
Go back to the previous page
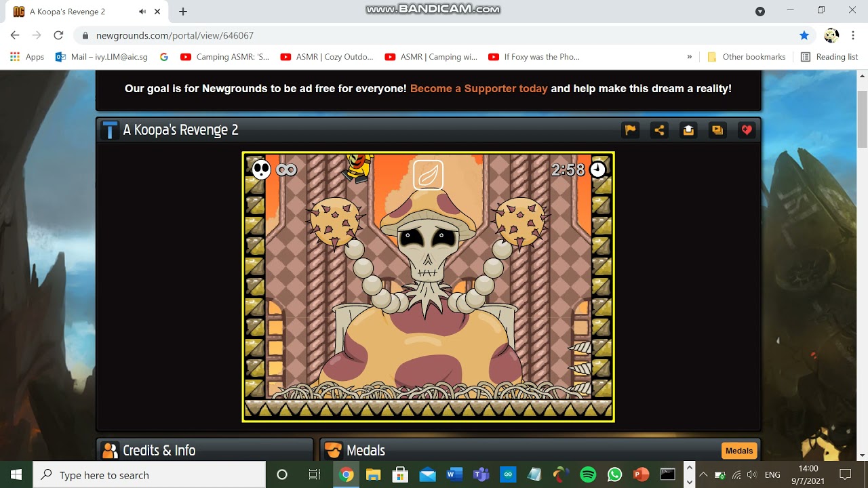[x=15, y=35]
